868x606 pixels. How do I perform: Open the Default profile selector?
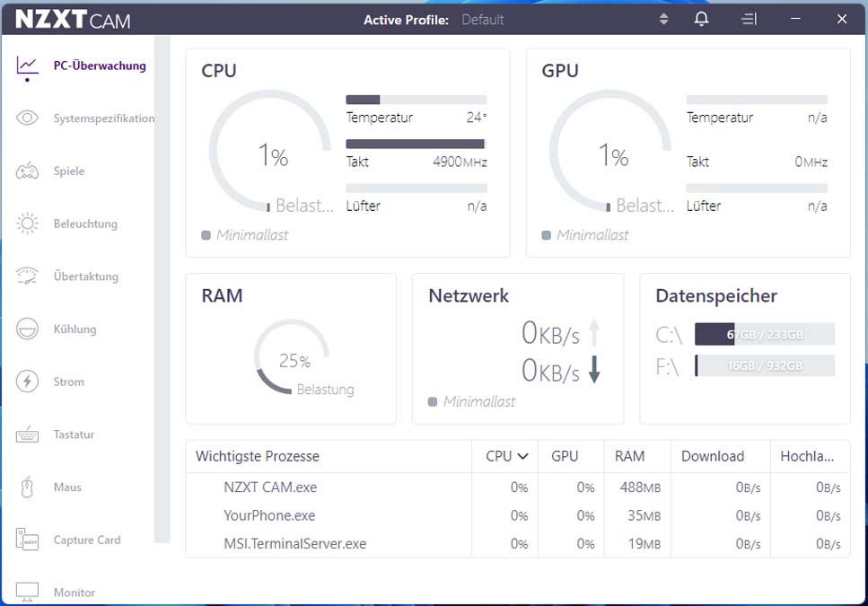pyautogui.click(x=483, y=20)
